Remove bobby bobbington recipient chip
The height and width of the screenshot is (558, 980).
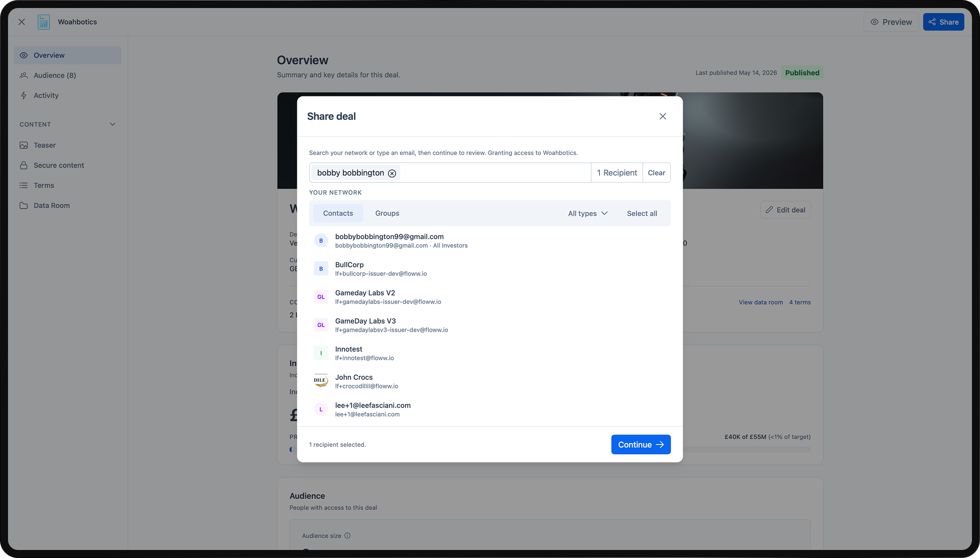click(x=392, y=173)
